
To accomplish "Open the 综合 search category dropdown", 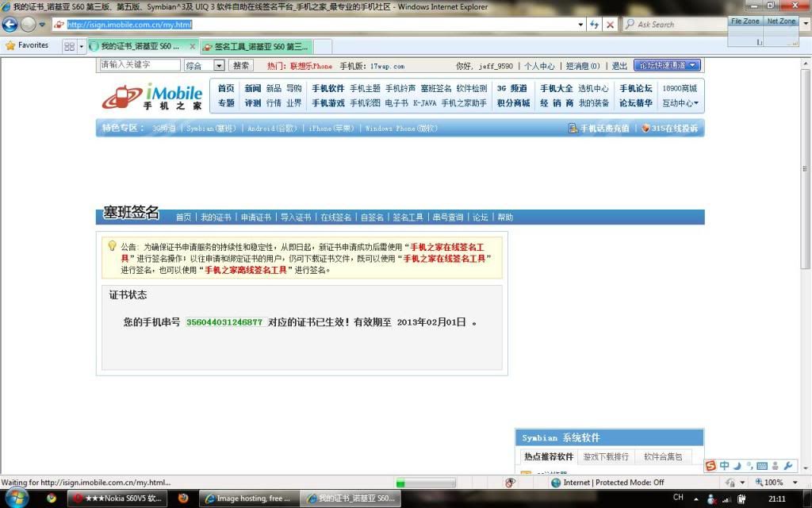I will [205, 66].
